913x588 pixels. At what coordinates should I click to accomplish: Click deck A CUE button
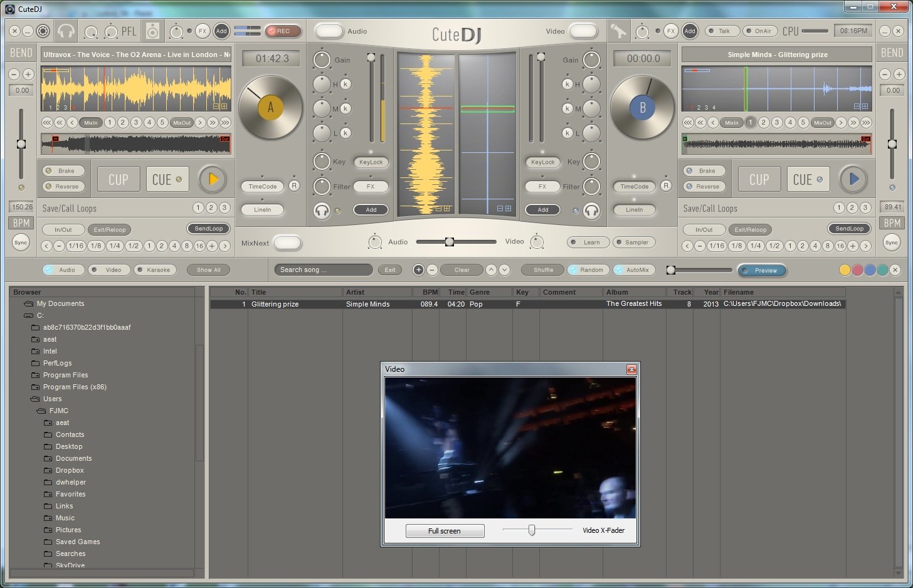coord(167,180)
